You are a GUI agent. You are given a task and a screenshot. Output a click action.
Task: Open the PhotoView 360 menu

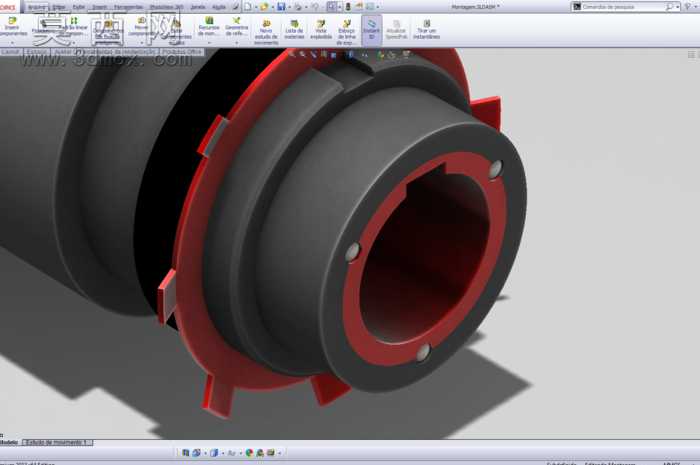coord(167,7)
